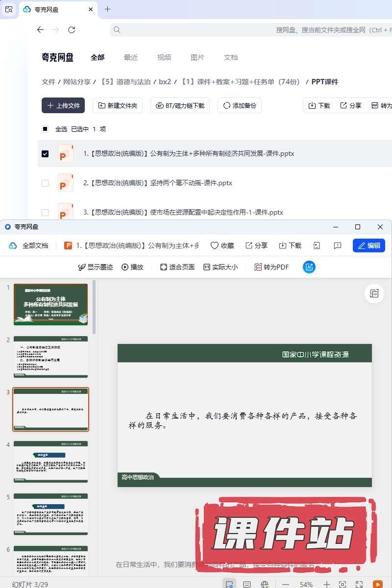
Task: Click the search input field for 网盘
Action: [245, 30]
